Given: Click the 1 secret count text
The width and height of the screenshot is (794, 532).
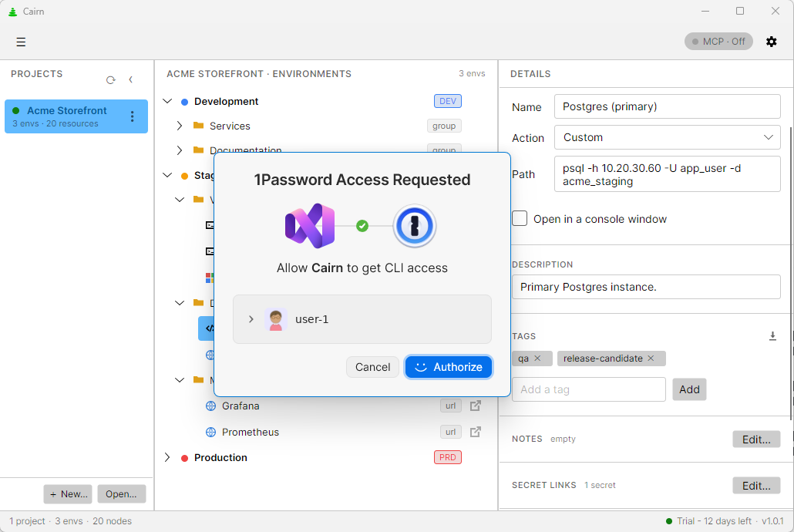Looking at the screenshot, I should [x=600, y=486].
